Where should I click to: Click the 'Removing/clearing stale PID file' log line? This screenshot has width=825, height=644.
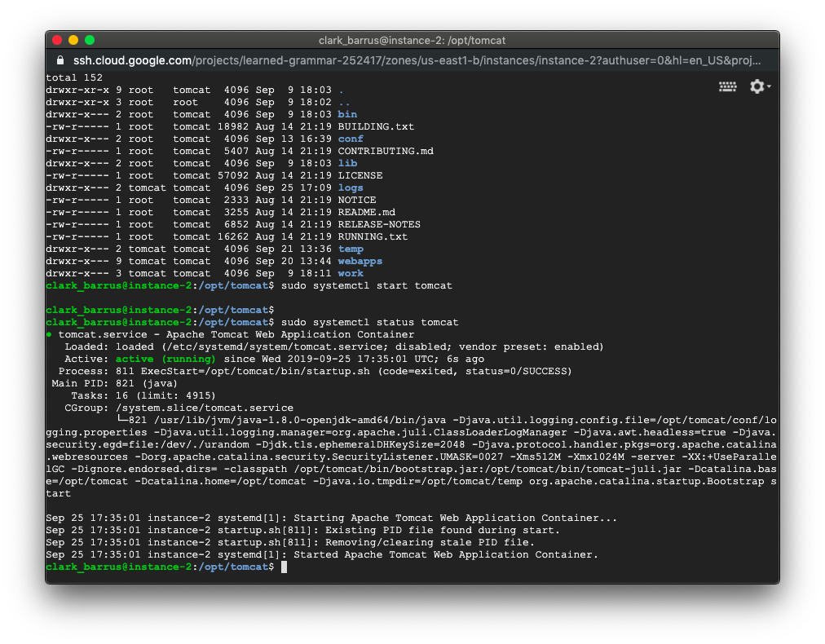click(290, 542)
